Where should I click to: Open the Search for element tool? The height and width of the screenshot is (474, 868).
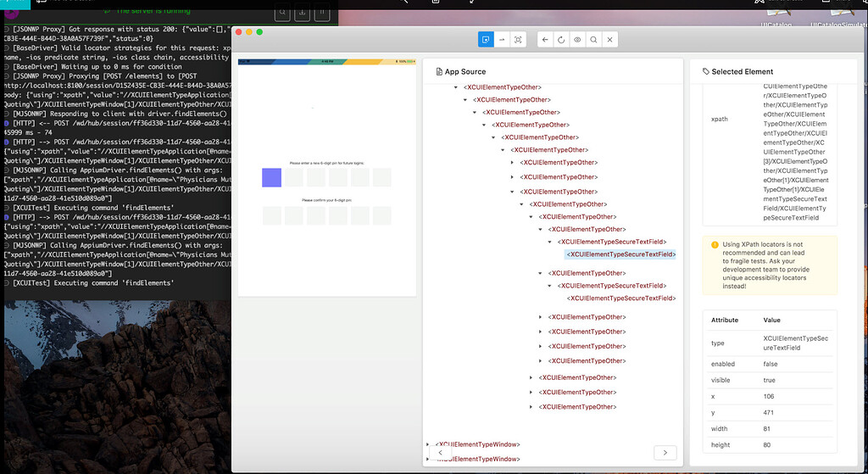(593, 40)
